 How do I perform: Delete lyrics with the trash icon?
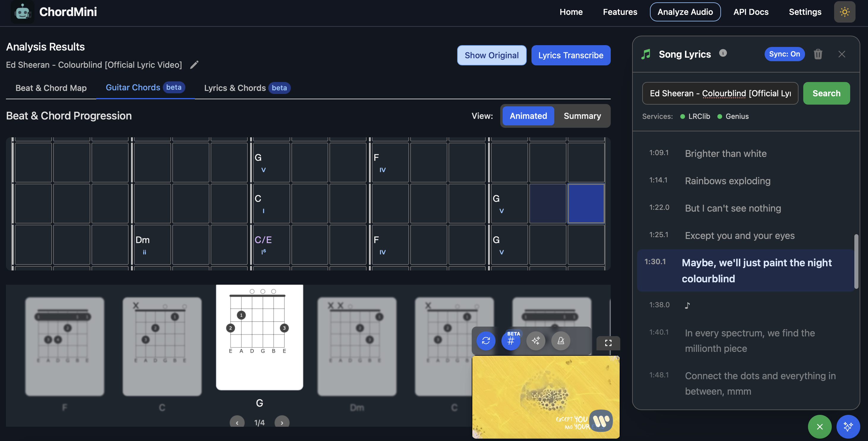click(818, 54)
